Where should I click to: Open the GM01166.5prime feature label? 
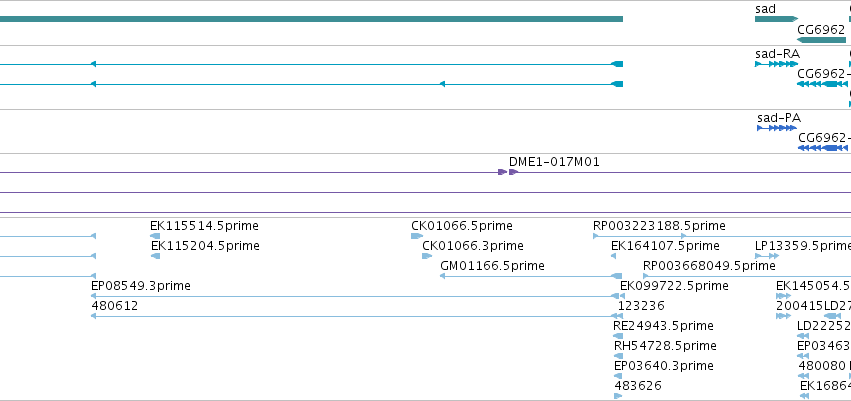click(492, 266)
